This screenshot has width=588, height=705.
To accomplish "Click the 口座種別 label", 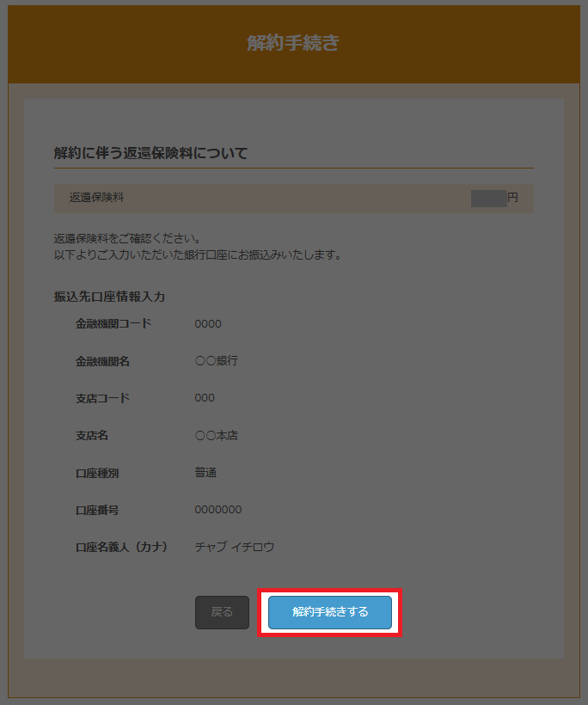I will tap(97, 473).
